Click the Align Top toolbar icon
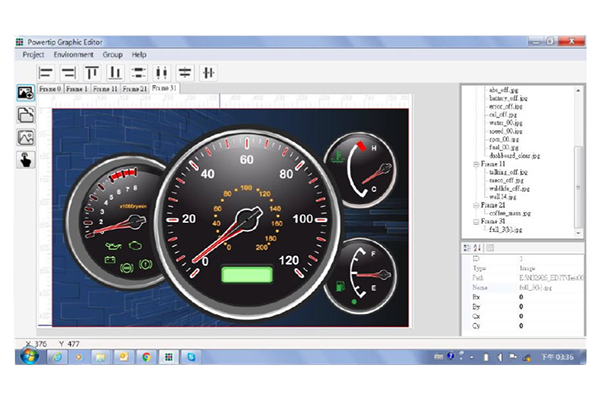600x400 pixels. (x=92, y=73)
